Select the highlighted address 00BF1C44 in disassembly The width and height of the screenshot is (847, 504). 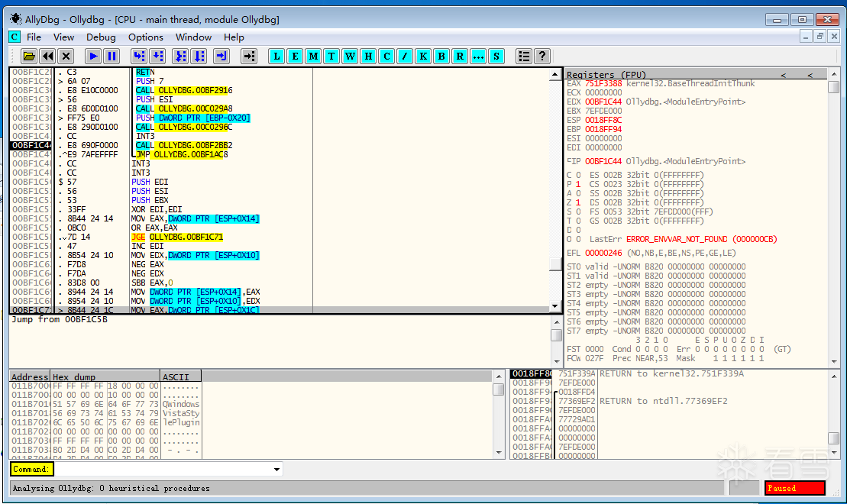(31, 145)
